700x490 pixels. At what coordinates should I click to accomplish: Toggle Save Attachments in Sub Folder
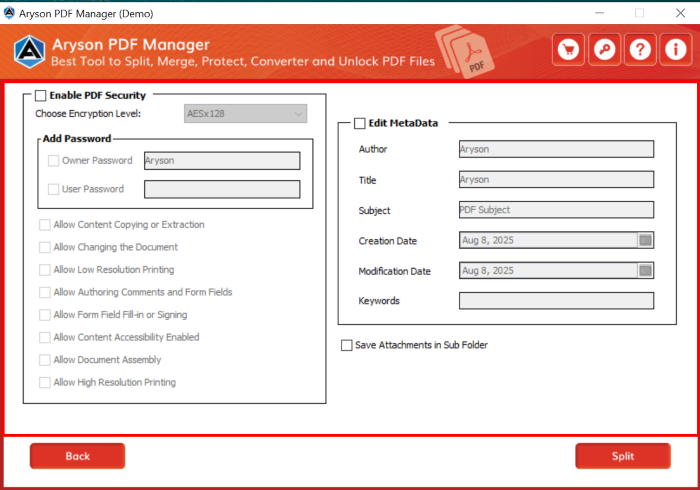click(x=346, y=345)
